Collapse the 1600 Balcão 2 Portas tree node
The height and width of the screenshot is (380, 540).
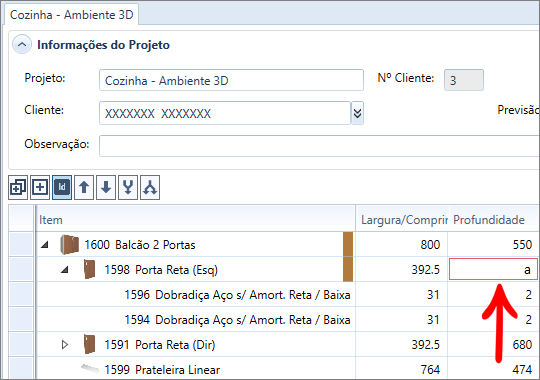[x=45, y=245]
